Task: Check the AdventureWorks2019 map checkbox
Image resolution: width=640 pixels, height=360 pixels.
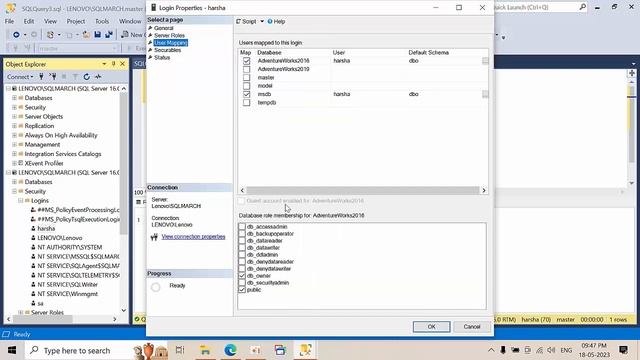Action: [246, 69]
